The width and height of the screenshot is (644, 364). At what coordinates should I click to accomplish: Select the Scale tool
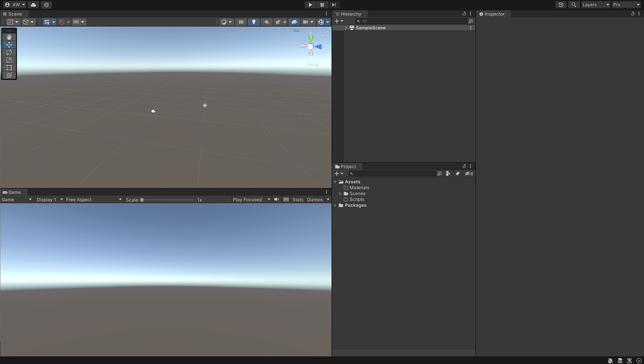tap(9, 60)
